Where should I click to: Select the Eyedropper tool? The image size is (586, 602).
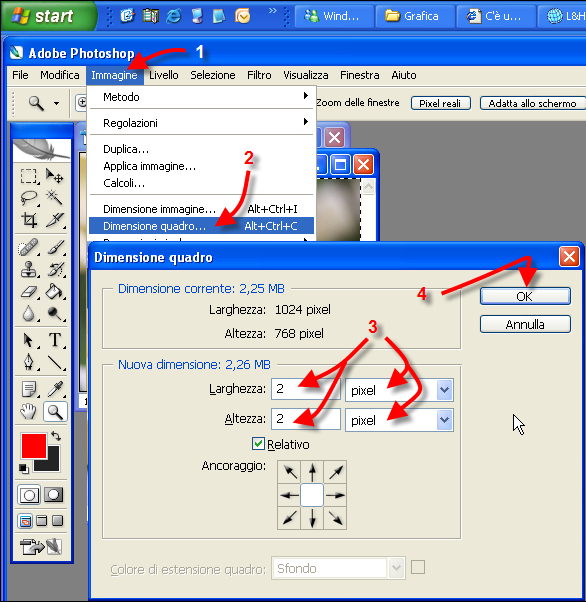[x=55, y=389]
